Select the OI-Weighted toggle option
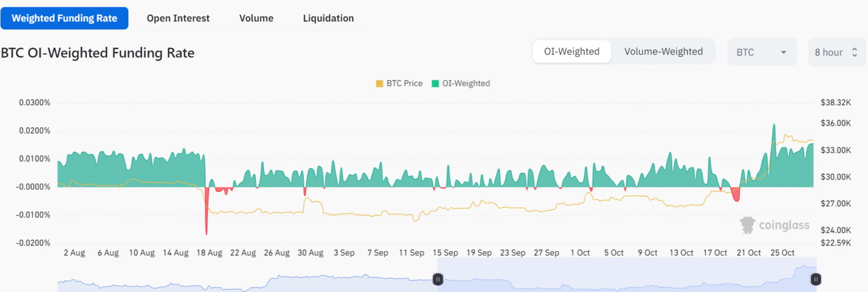Image resolution: width=868 pixels, height=292 pixels. pyautogui.click(x=571, y=51)
